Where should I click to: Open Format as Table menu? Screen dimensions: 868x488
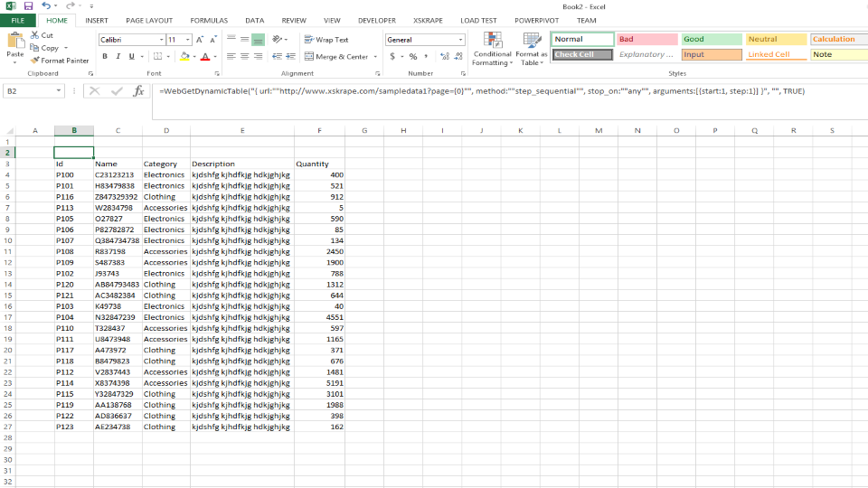(532, 49)
